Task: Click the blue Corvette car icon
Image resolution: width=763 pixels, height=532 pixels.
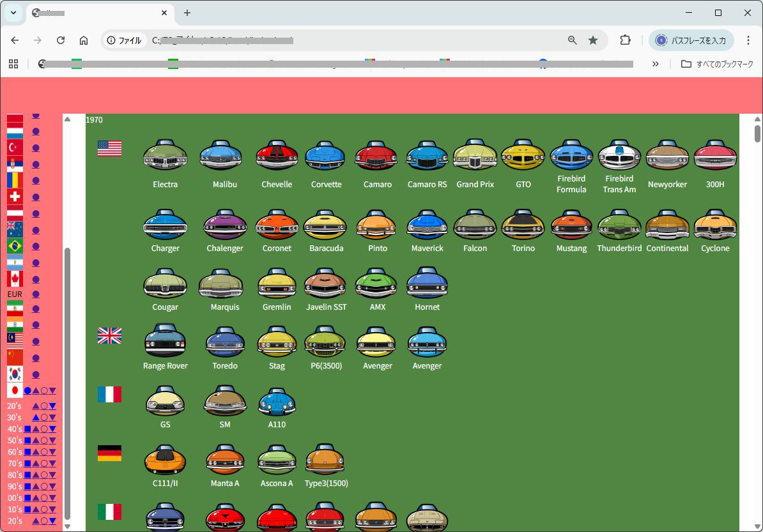Action: point(326,156)
